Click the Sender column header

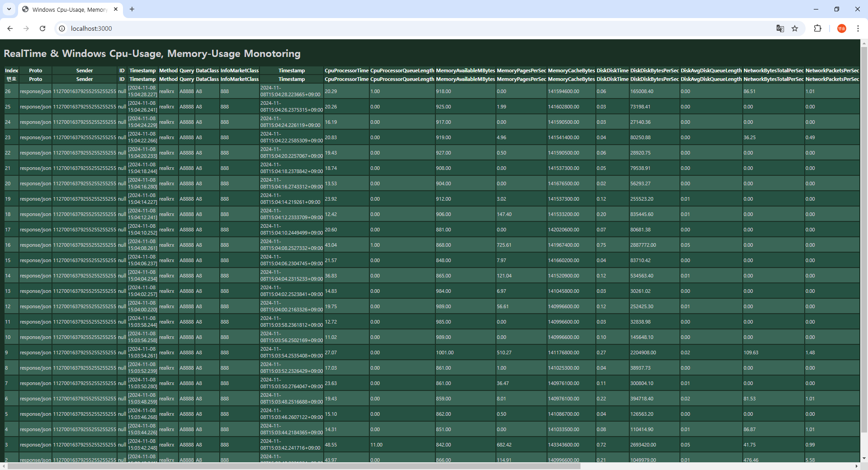tap(85, 70)
